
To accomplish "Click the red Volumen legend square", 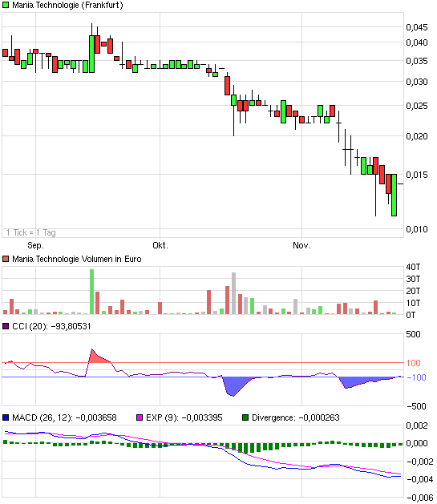I will [x=6, y=259].
